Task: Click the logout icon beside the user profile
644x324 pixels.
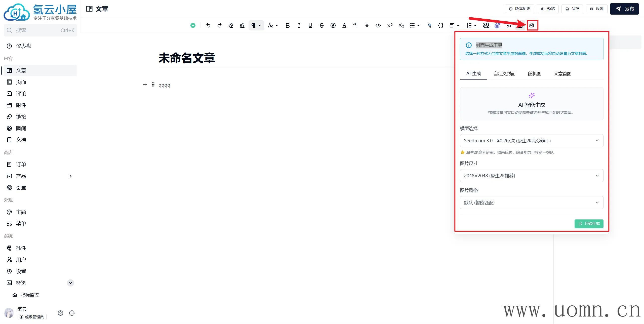Action: click(x=72, y=313)
